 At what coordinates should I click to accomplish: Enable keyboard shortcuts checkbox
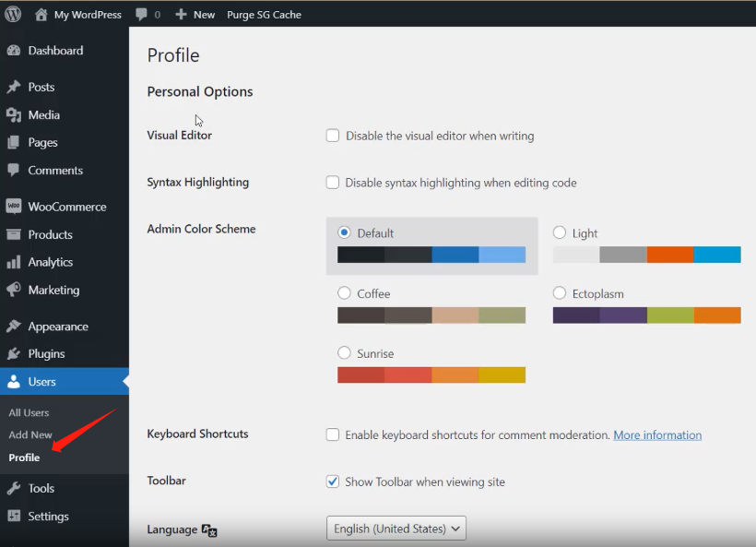[333, 434]
